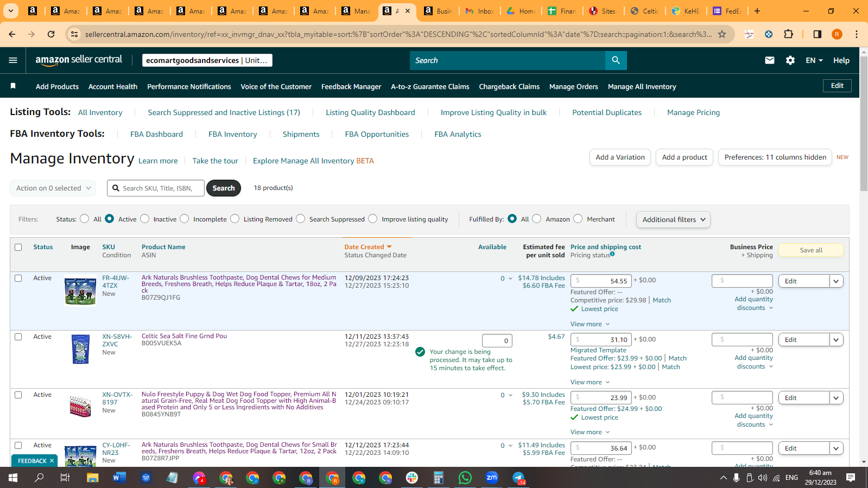The width and height of the screenshot is (868, 488).
Task: Check the row checkbox for Nulo Freestyle listing
Action: coord(18,395)
